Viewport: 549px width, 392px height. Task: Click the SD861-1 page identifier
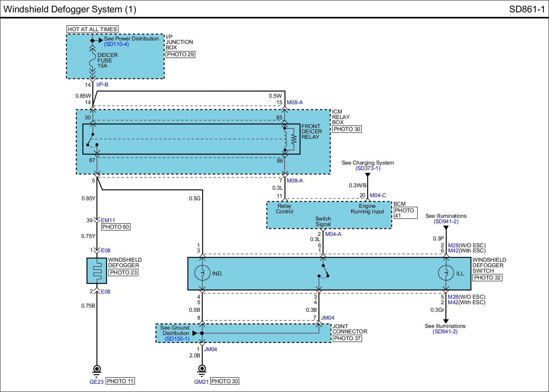point(527,9)
